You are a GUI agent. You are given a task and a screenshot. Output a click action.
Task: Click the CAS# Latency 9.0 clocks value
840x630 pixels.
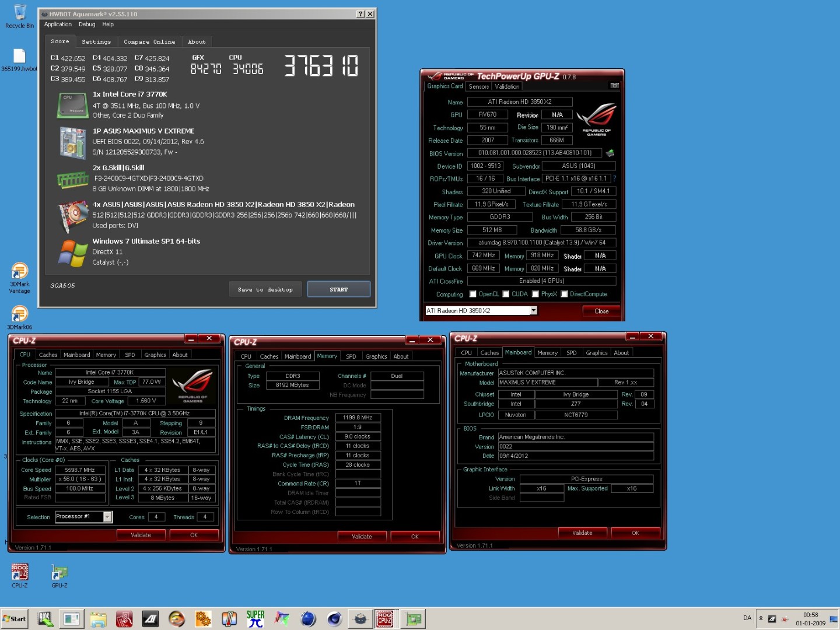[358, 436]
